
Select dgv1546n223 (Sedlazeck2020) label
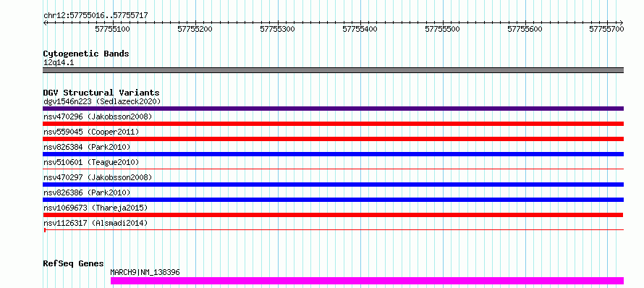[102, 101]
